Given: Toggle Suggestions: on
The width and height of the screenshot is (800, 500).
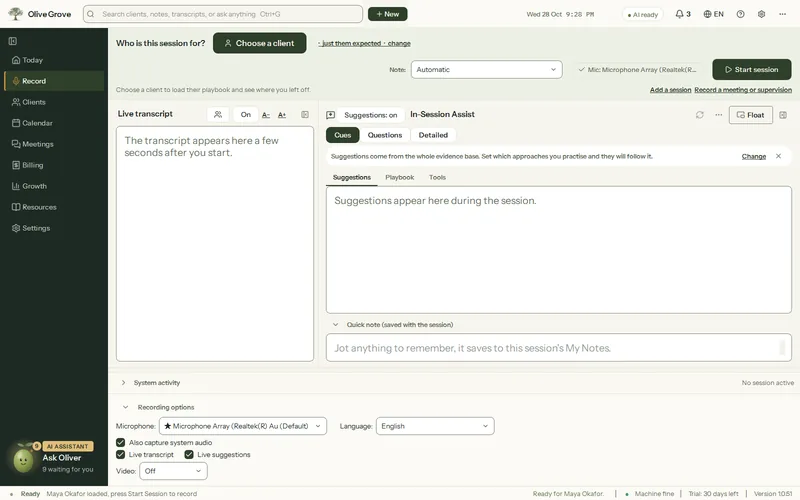Looking at the screenshot, I should 371,115.
